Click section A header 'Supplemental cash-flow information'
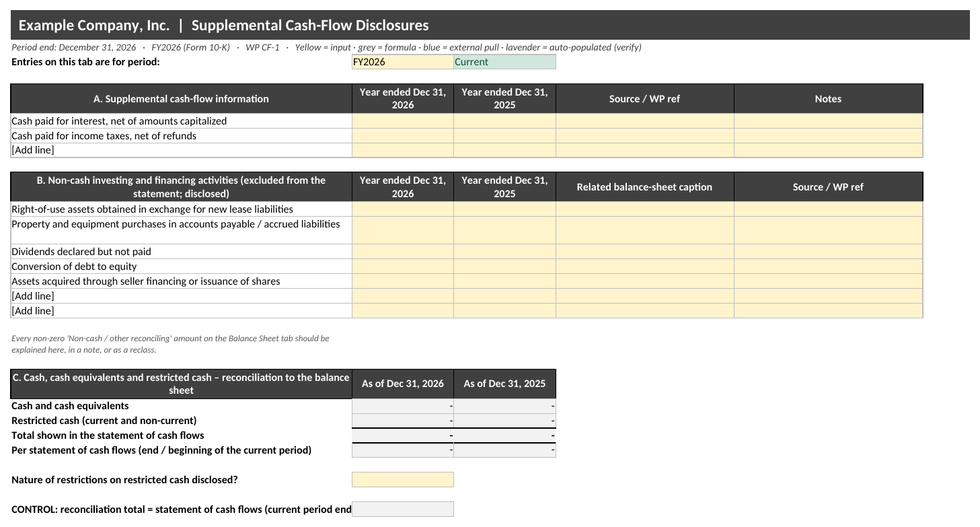The width and height of the screenshot is (980, 527). (181, 99)
